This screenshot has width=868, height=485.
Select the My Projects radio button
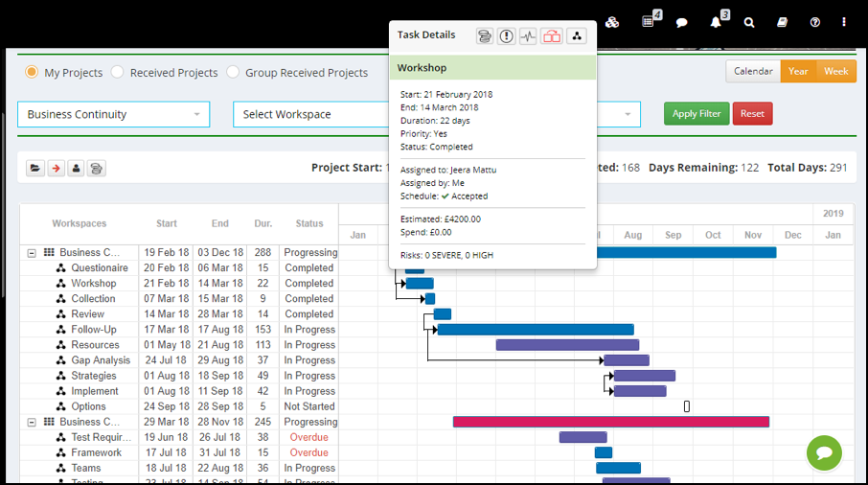pyautogui.click(x=32, y=72)
